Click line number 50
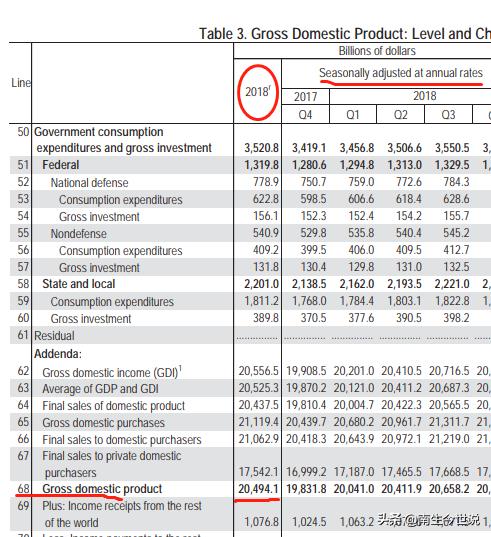 coord(23,132)
